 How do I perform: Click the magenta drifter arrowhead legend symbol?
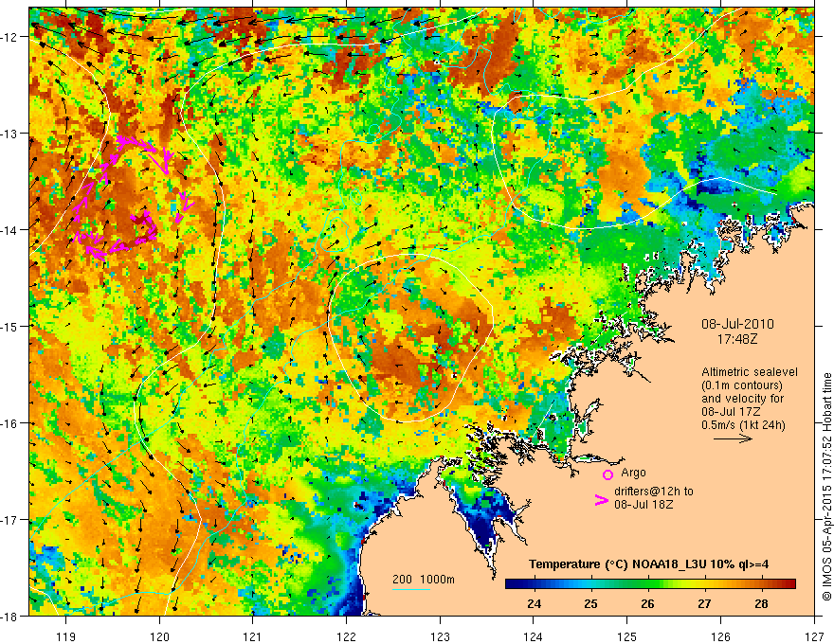coord(602,500)
